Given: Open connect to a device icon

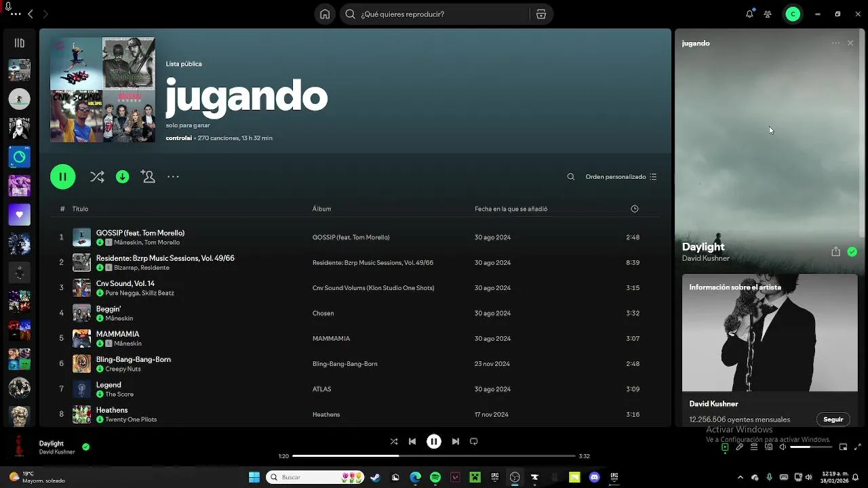Looking at the screenshot, I should [769, 447].
